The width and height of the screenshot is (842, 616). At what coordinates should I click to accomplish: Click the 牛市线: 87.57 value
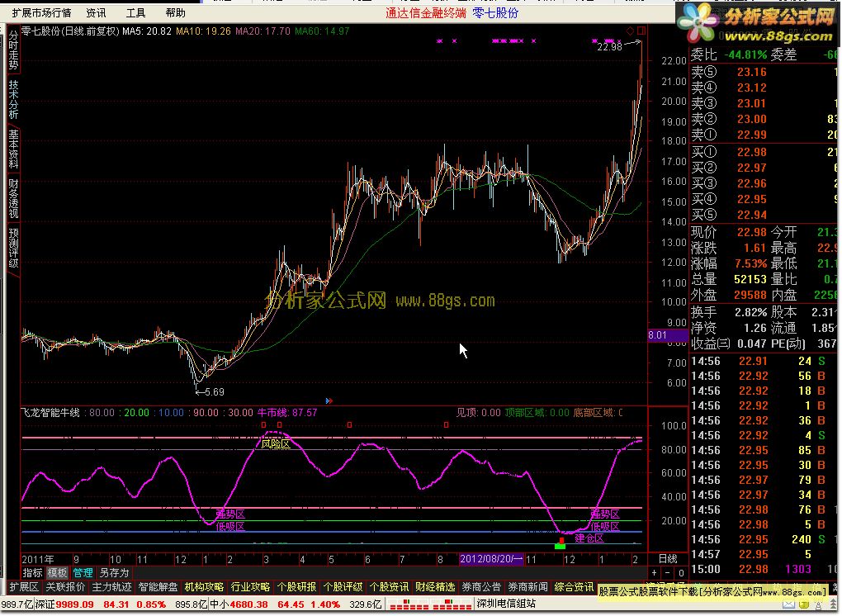287,413
